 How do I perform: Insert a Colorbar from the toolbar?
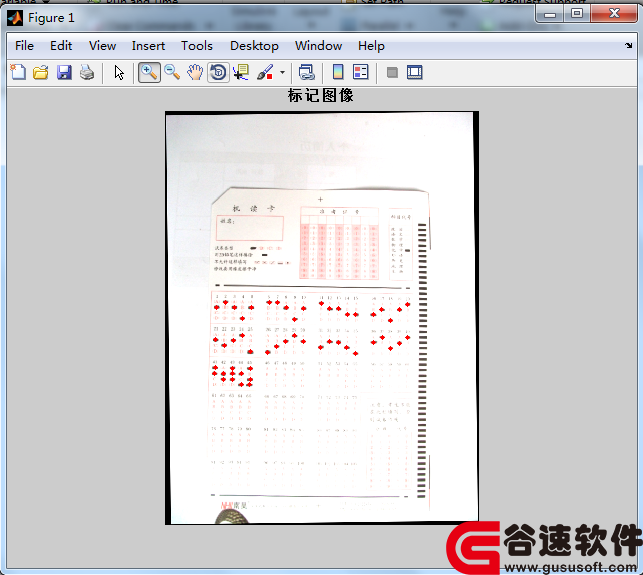pos(338,72)
